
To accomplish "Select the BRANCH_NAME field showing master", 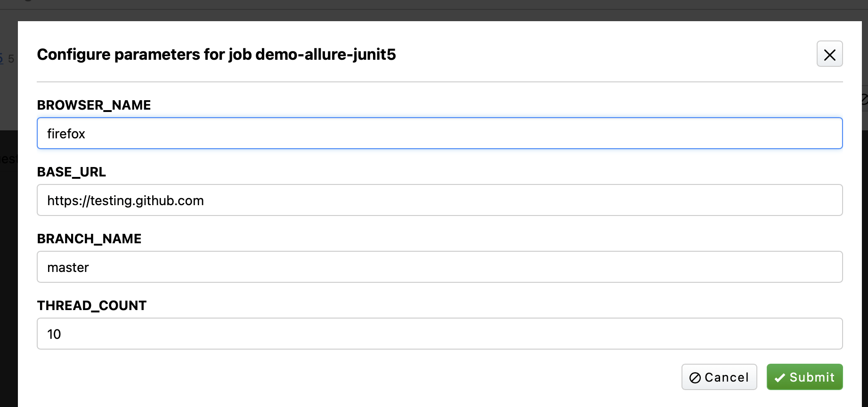I will [439, 267].
